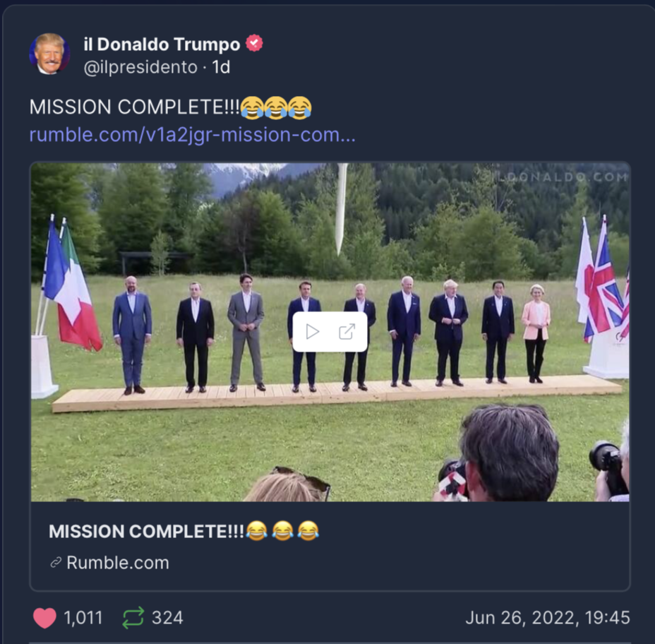This screenshot has width=655, height=644.
Task: Click the laughing emojis in the post text
Action: (276, 107)
